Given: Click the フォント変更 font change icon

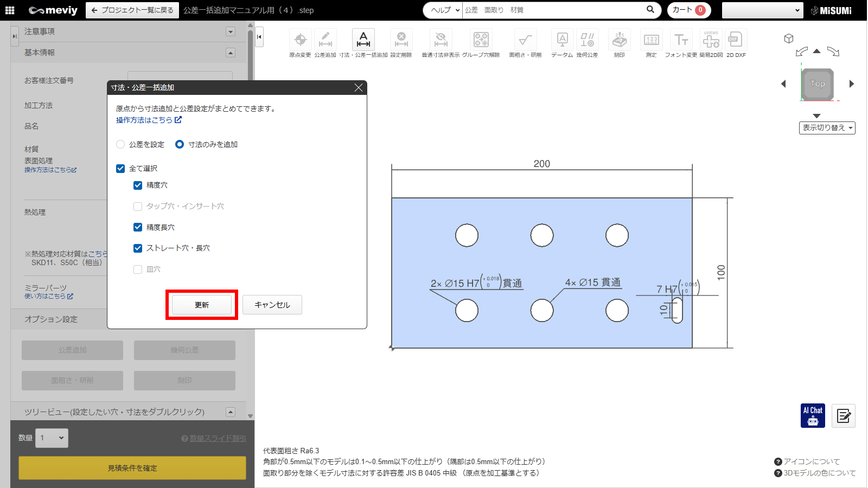Looking at the screenshot, I should [x=681, y=40].
